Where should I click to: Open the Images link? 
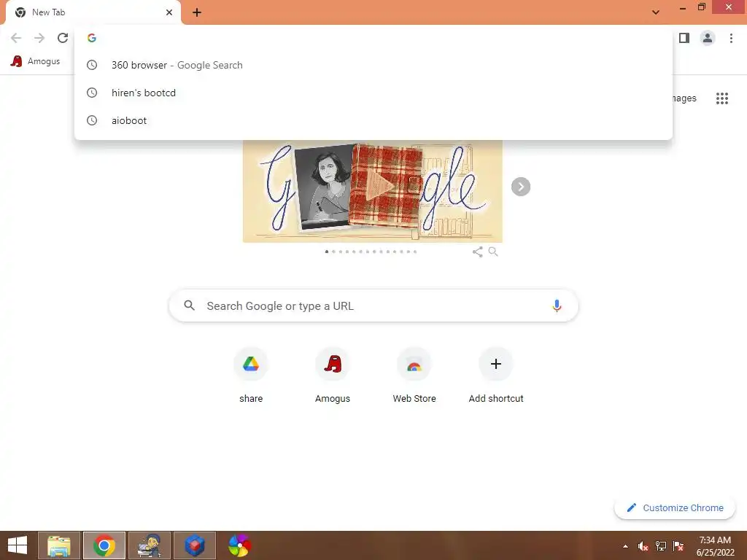684,98
